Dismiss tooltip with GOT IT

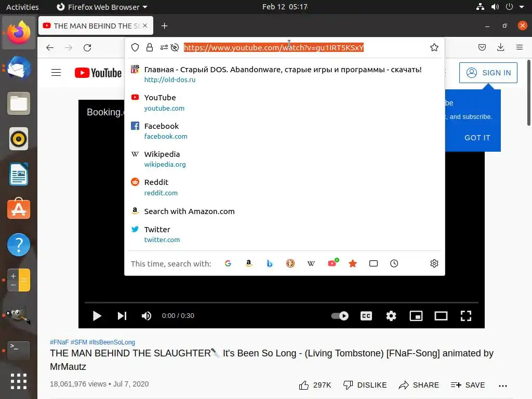coord(477,138)
